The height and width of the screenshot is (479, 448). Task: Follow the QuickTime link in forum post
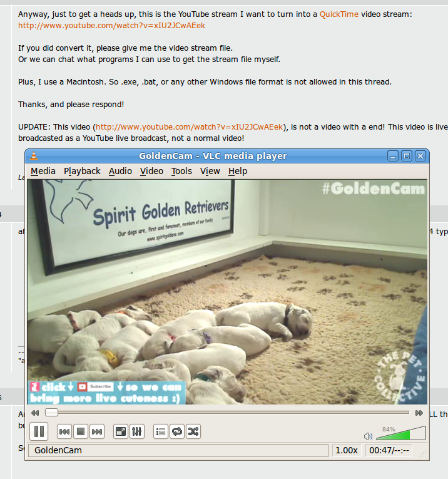339,14
